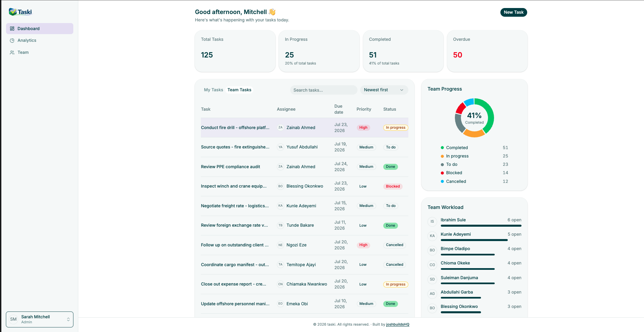
Task: Click the In Progress 25 stat card
Action: pos(319,51)
